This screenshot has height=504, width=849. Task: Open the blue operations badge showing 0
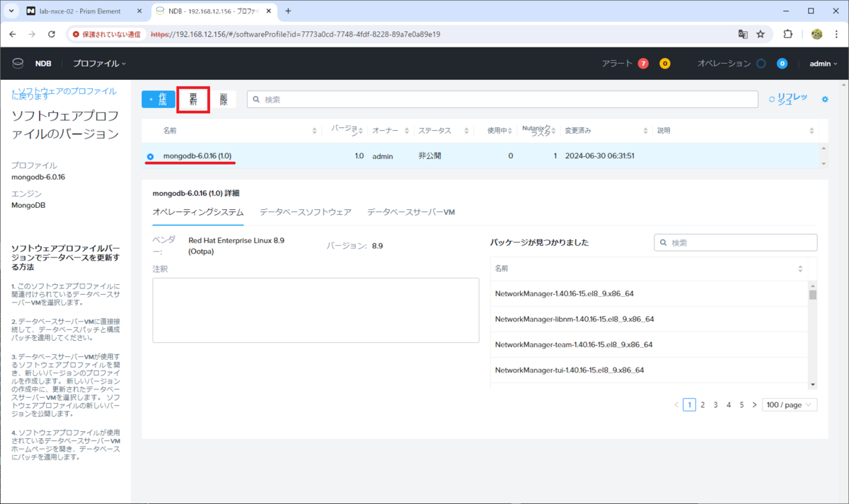(782, 64)
